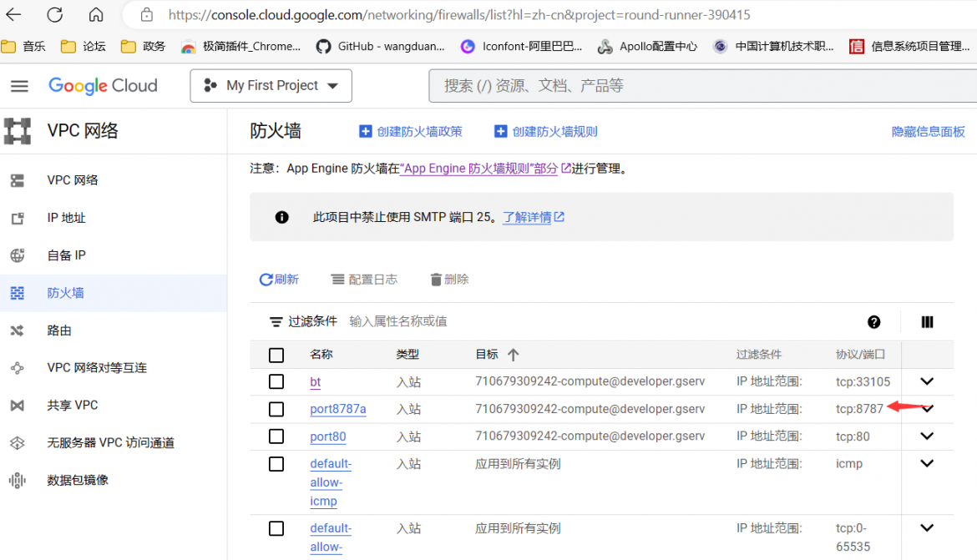Click the VPC 网络对等互连 sidebar icon

point(18,368)
